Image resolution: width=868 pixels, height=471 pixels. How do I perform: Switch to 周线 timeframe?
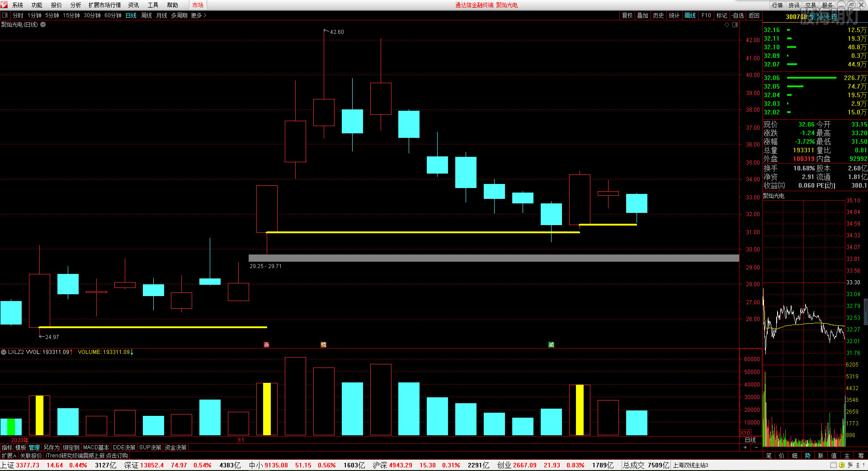point(146,15)
